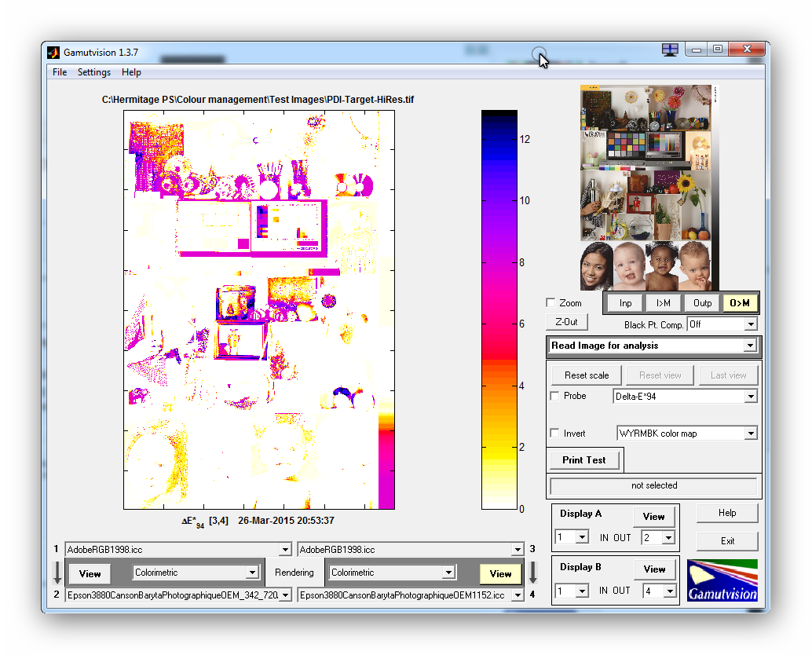Select the Outp display mode button
The height and width of the screenshot is (655, 812).
(702, 303)
